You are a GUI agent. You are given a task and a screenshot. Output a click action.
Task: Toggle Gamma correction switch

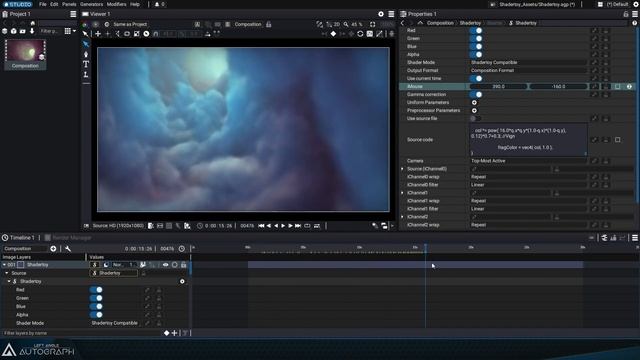point(476,94)
